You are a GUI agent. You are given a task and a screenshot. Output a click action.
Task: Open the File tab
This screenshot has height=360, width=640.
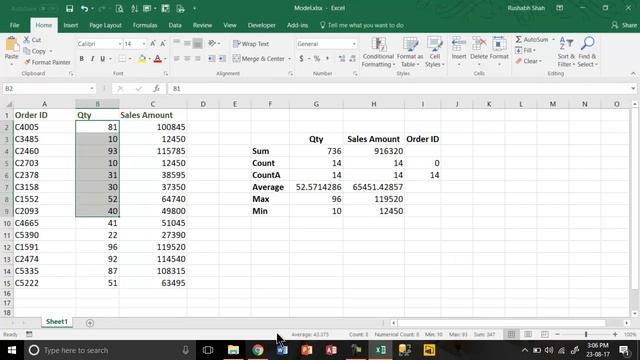pyautogui.click(x=15, y=25)
